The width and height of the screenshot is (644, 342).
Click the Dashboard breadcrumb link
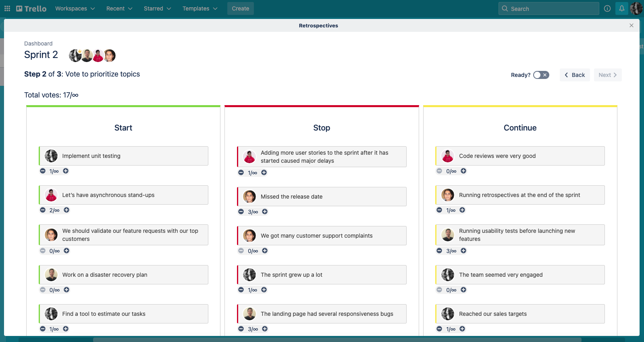38,44
